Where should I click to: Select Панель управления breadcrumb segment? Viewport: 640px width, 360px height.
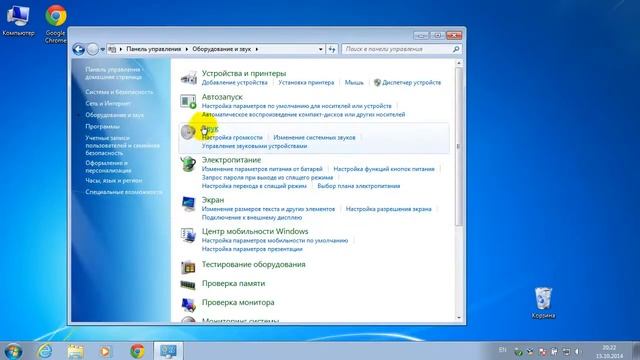pos(153,49)
